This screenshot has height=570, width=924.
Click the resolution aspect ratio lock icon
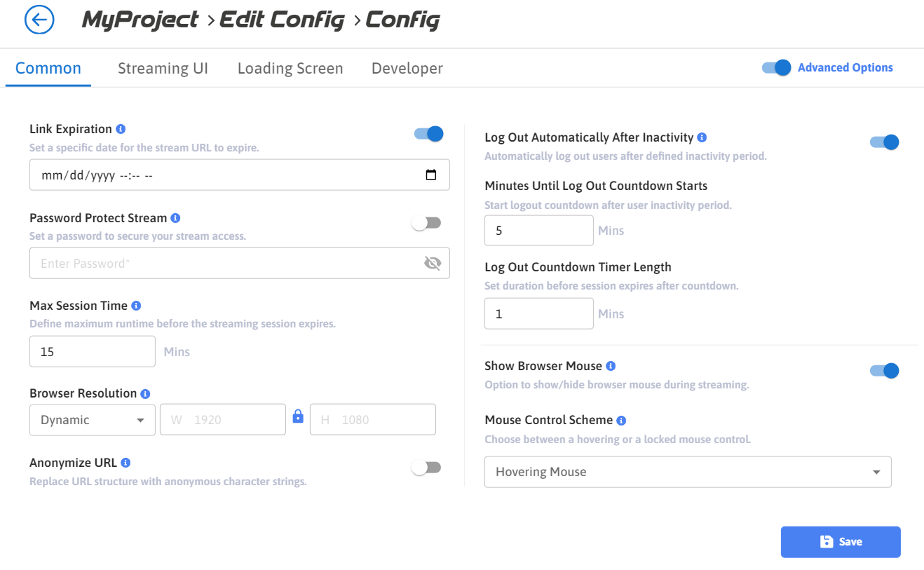pyautogui.click(x=298, y=416)
